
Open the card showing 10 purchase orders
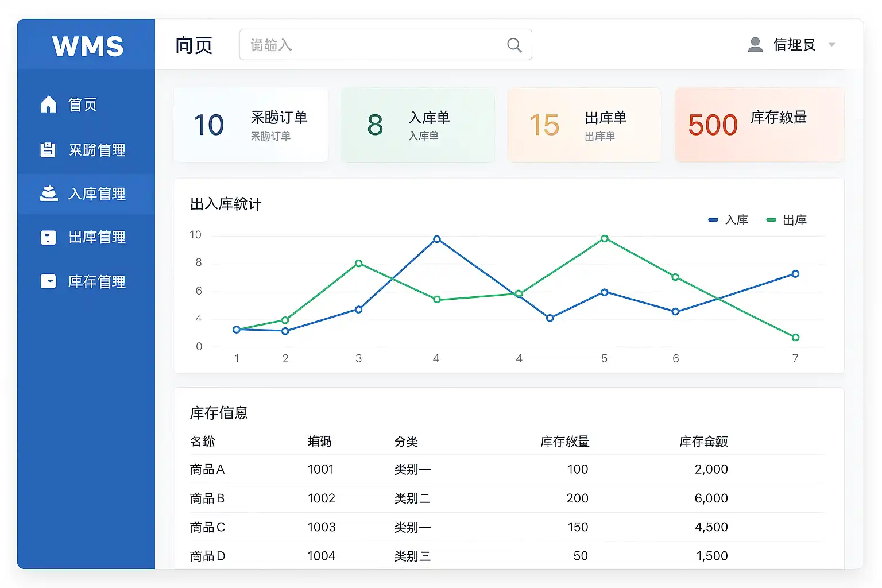(250, 125)
